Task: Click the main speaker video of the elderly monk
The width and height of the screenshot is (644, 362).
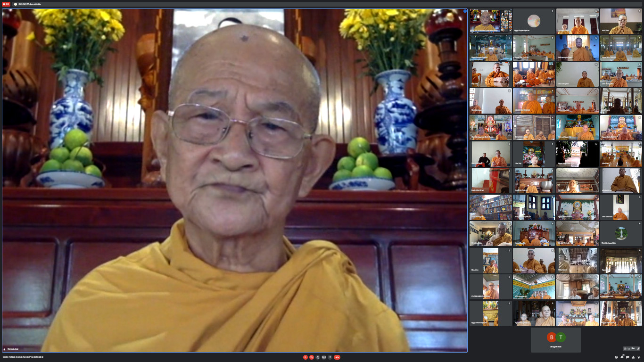Action: [x=235, y=181]
